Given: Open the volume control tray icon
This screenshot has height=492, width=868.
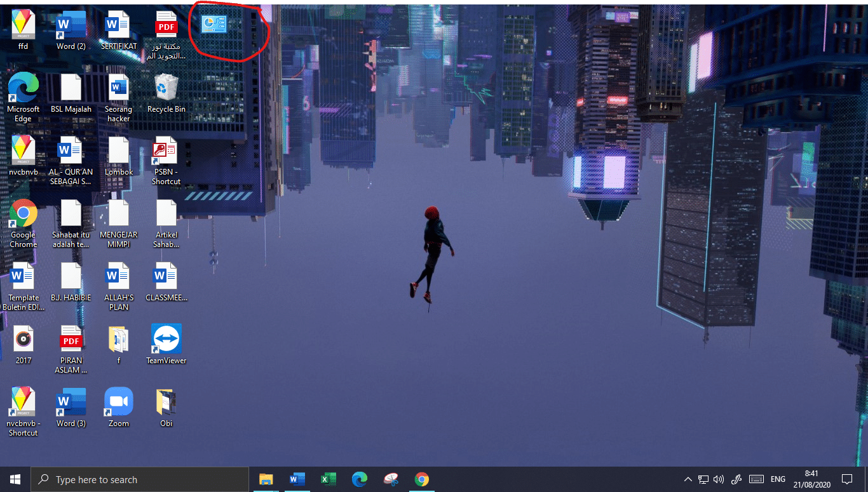Looking at the screenshot, I should [719, 479].
